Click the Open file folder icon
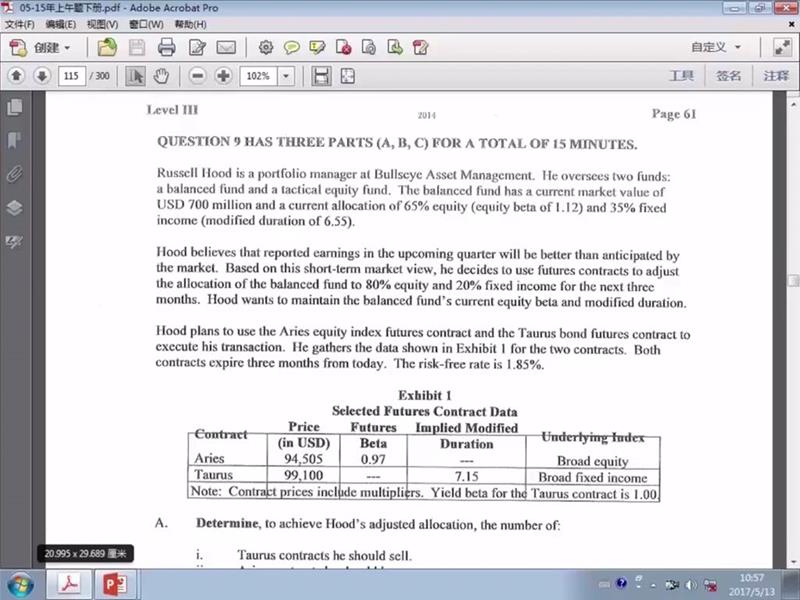800x600 pixels. [107, 48]
